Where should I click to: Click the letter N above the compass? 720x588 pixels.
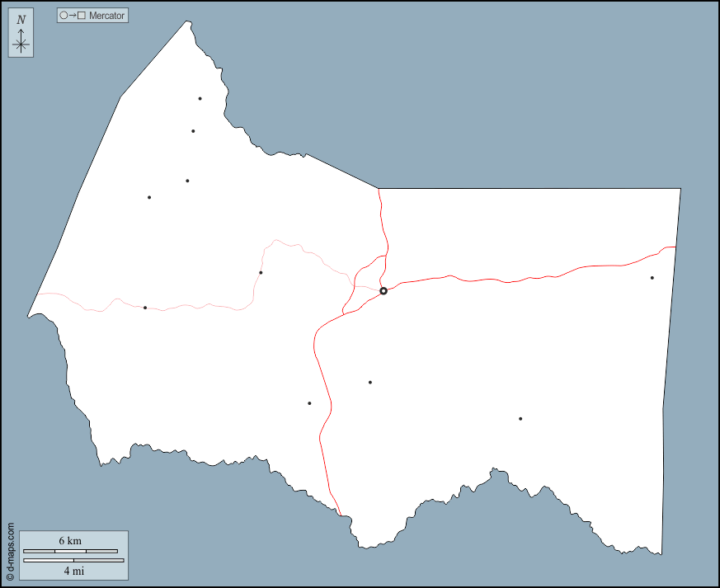point(21,20)
